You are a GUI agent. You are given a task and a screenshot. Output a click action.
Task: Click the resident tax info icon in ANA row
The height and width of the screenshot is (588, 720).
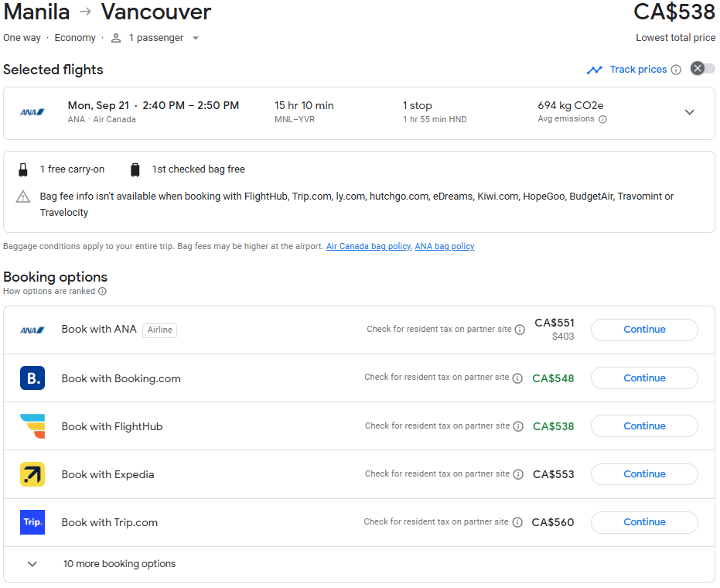(x=520, y=330)
